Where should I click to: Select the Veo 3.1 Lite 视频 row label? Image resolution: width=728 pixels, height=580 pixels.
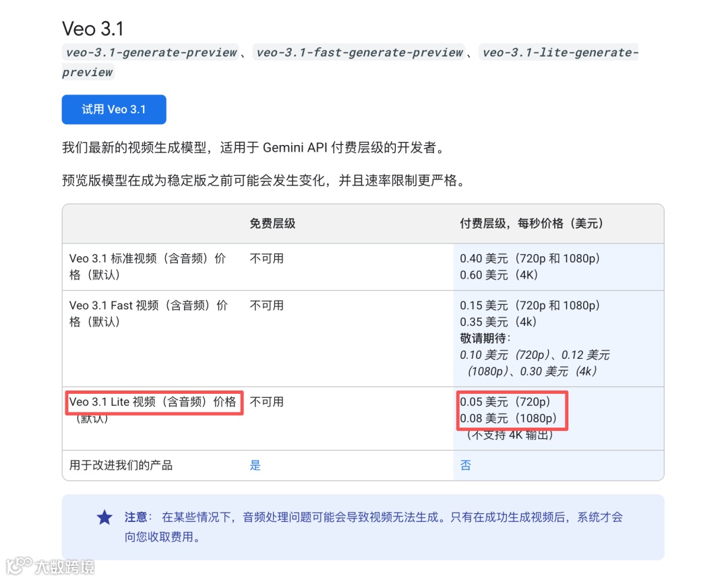click(x=153, y=409)
